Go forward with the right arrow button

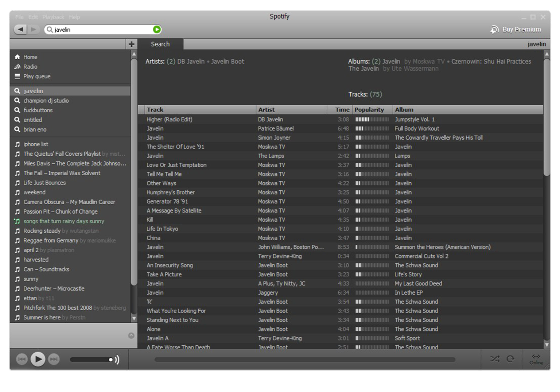[34, 29]
